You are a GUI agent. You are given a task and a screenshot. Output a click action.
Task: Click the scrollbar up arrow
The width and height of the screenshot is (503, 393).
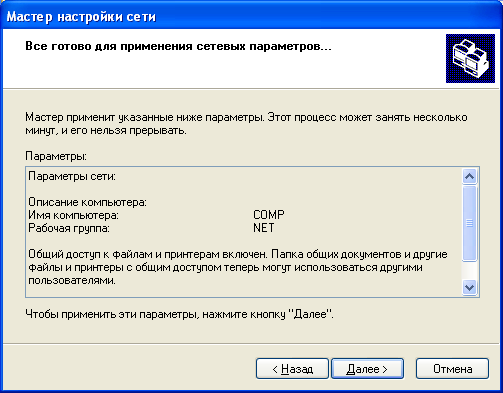[469, 176]
